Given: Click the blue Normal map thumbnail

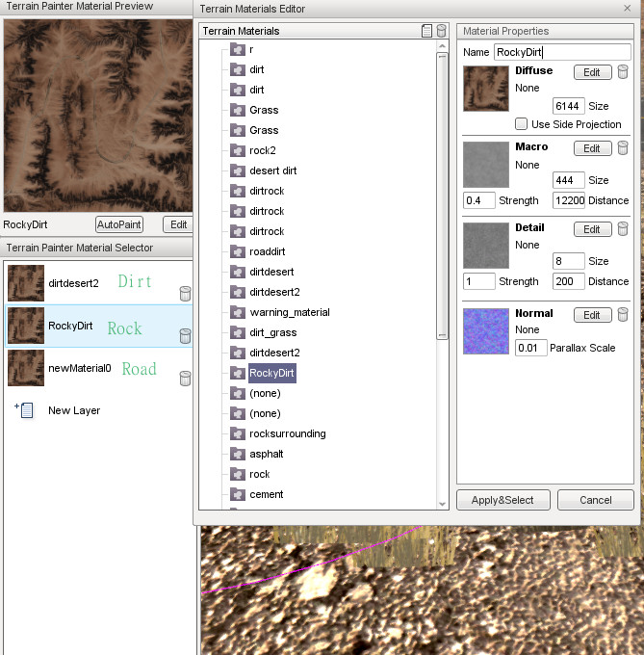Looking at the screenshot, I should pos(486,331).
